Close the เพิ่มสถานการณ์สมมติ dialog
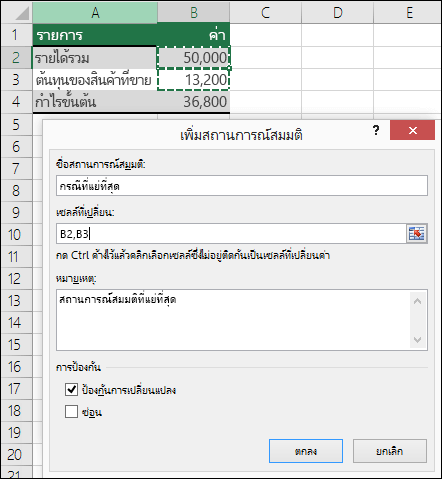Image resolution: width=442 pixels, height=479 pixels. click(412, 130)
